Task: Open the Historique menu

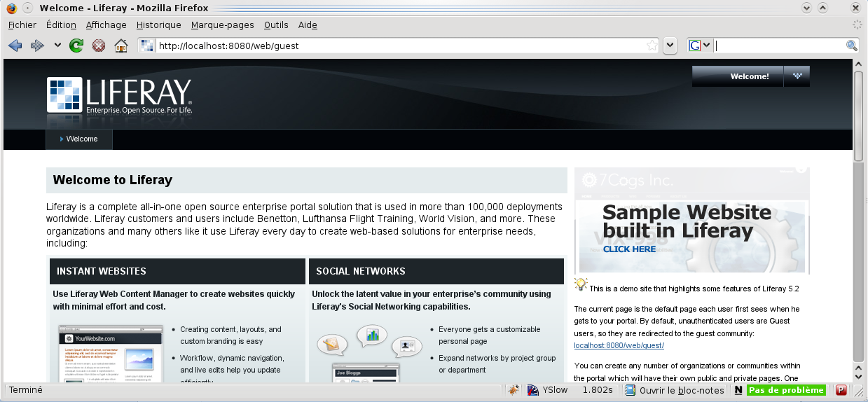Action: click(x=159, y=25)
